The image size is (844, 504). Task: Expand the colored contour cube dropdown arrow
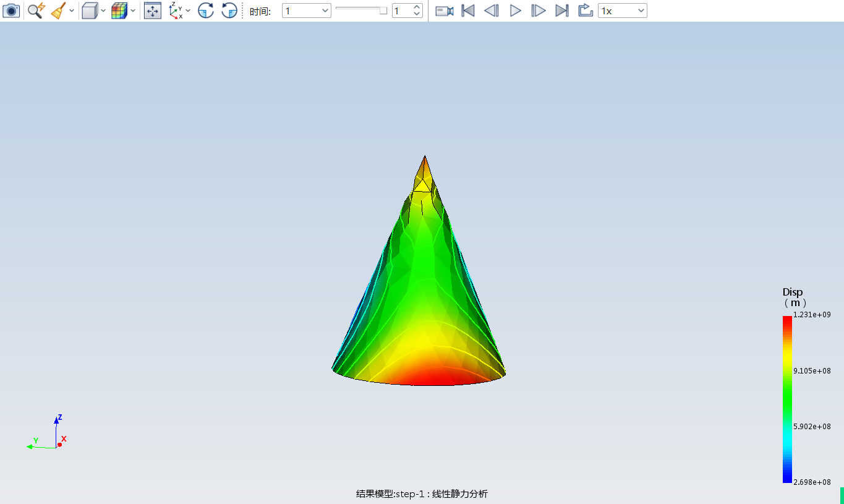[133, 11]
